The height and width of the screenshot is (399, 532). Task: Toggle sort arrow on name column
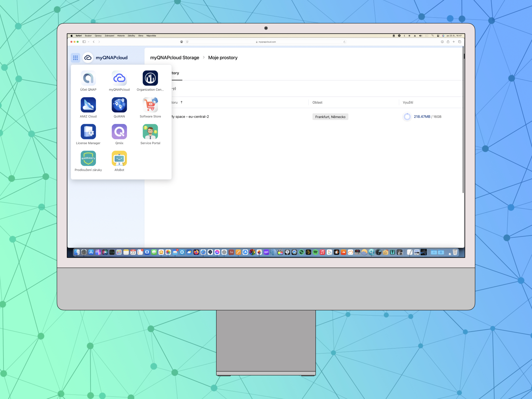[x=181, y=102]
